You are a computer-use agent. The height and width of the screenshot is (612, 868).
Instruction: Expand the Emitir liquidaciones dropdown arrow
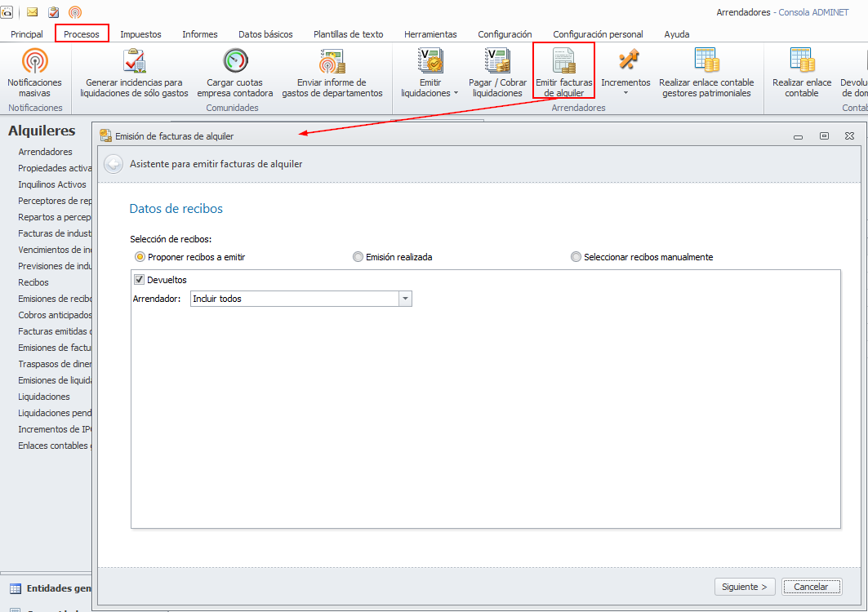point(456,93)
